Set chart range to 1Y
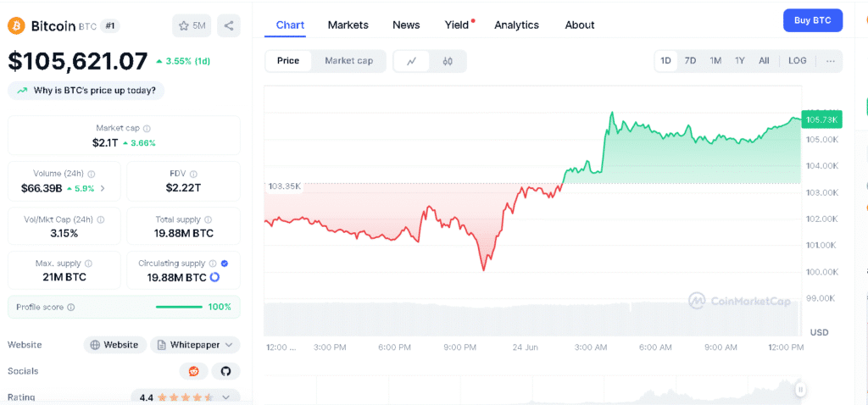Screen dimensions: 868x405 [x=740, y=61]
